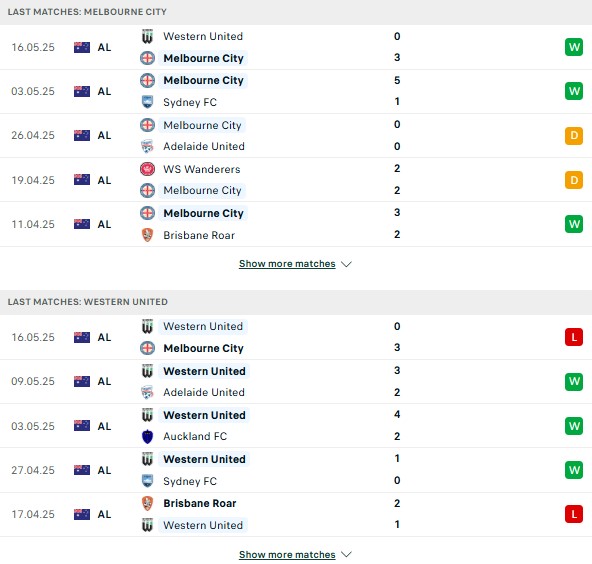The height and width of the screenshot is (564, 592).
Task: Click highlighted Western United name in 27.04.25 match
Action: 204,459
